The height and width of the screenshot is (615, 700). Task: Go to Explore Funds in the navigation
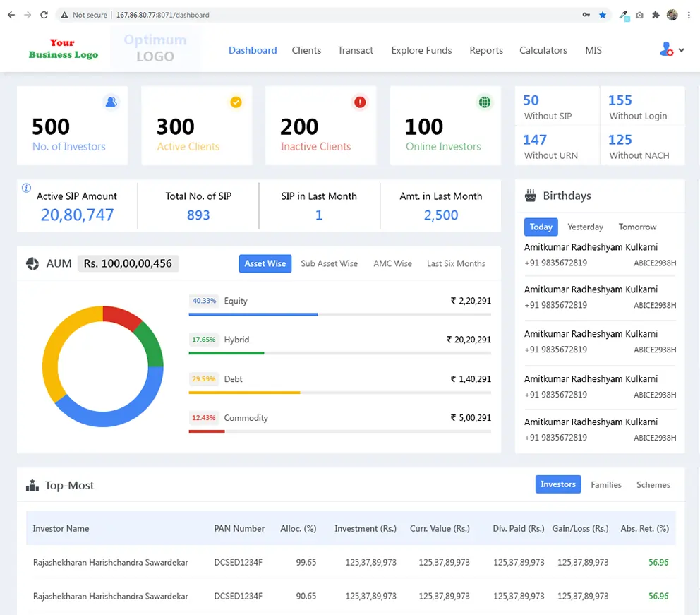click(421, 50)
